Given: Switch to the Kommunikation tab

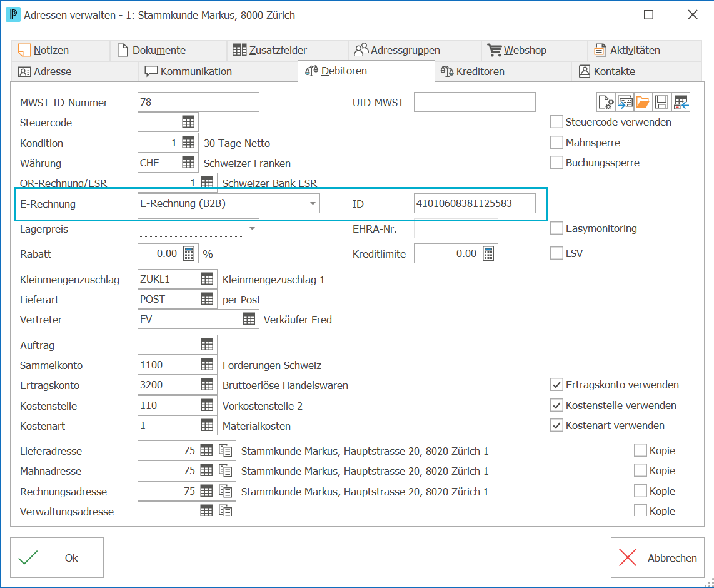Looking at the screenshot, I should click(x=218, y=71).
